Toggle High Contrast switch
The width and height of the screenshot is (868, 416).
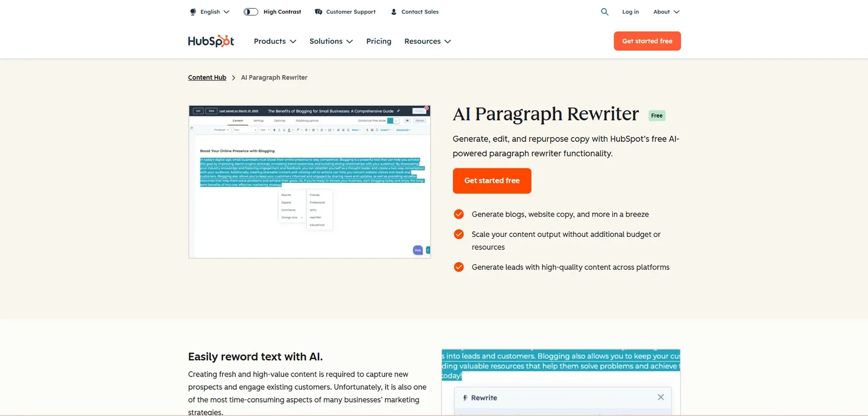tap(251, 12)
